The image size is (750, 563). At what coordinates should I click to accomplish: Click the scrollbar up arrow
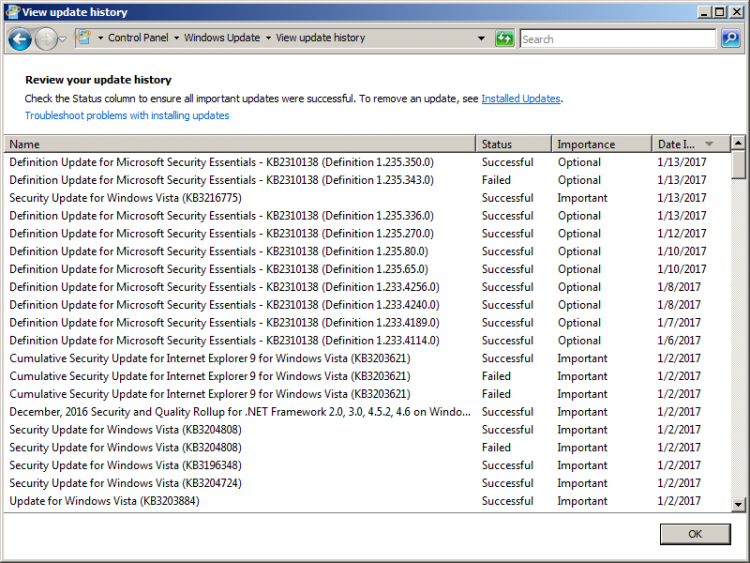738,143
